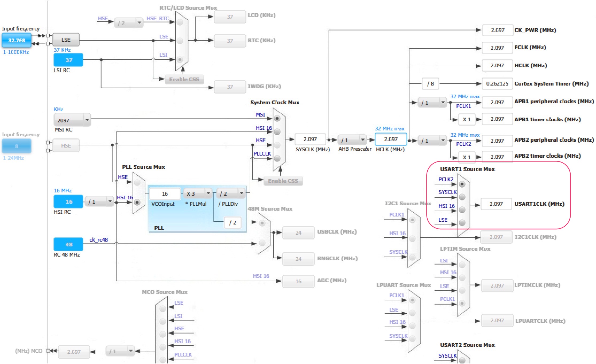596x364 pixels.
Task: Select ck_rc48 input in 48M Source Mux
Action: 262,243
